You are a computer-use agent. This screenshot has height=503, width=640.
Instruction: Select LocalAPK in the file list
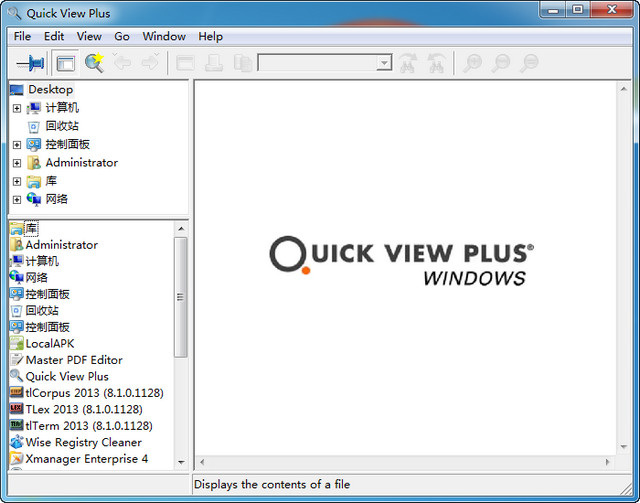[50, 344]
